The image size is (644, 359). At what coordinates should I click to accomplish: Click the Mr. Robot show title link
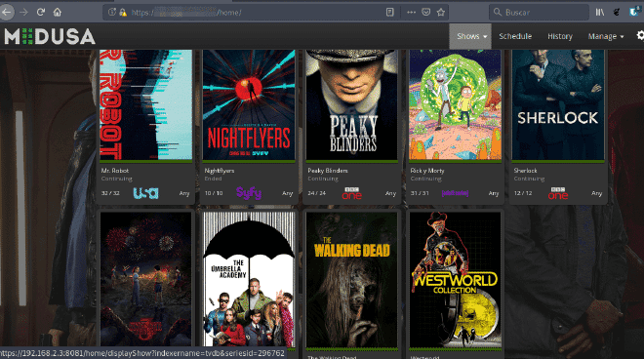point(115,171)
